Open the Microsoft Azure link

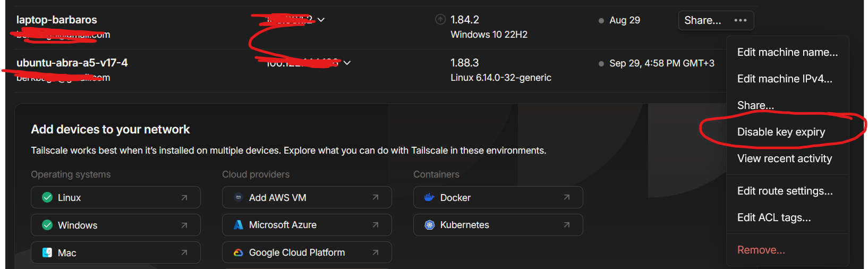coord(307,225)
